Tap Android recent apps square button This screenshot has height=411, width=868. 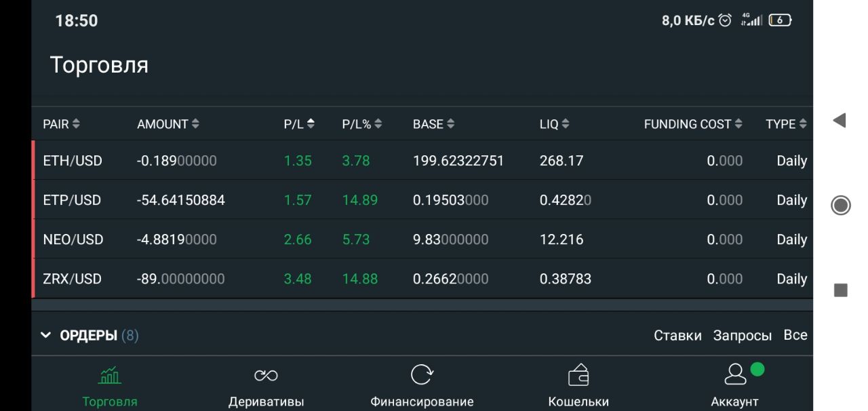[x=840, y=290]
